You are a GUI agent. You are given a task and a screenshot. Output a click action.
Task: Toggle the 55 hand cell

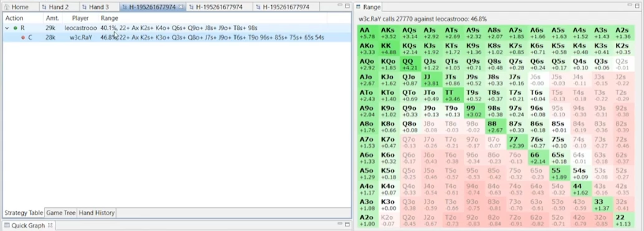[x=560, y=174]
